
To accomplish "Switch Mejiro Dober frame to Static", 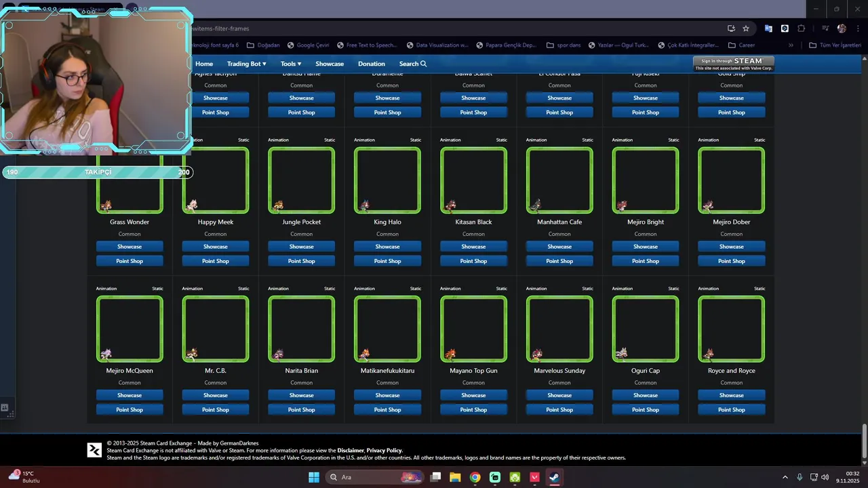I will (759, 140).
